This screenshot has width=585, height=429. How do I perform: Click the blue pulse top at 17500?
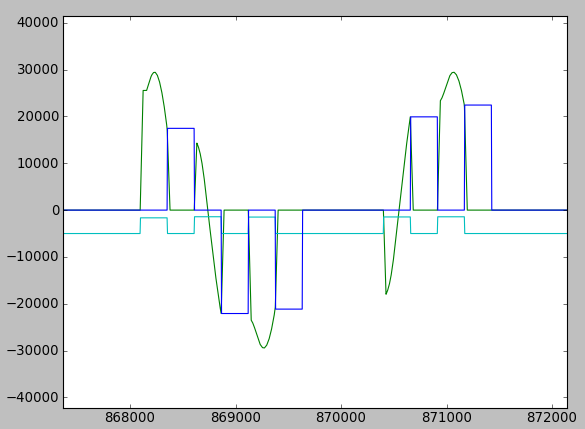pyautogui.click(x=181, y=128)
